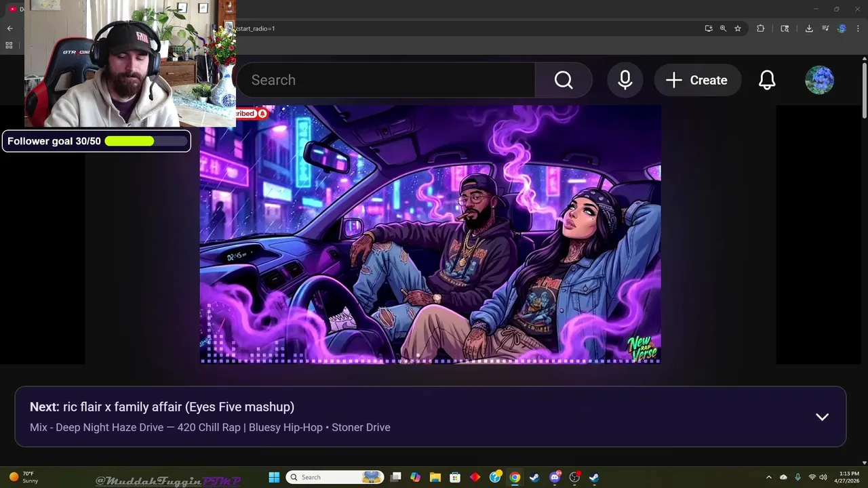Open the Windows Start menu
868x488 pixels.
(x=274, y=477)
